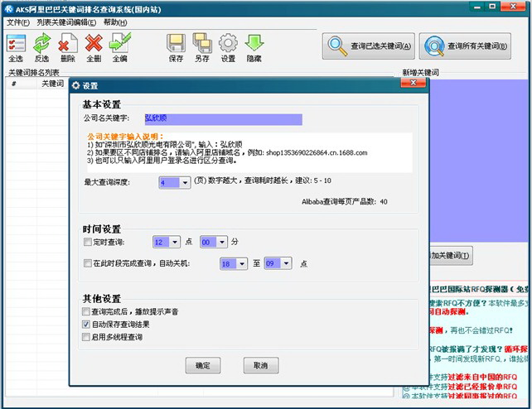
Task: Open the 帮助(H) menu
Action: click(x=115, y=22)
